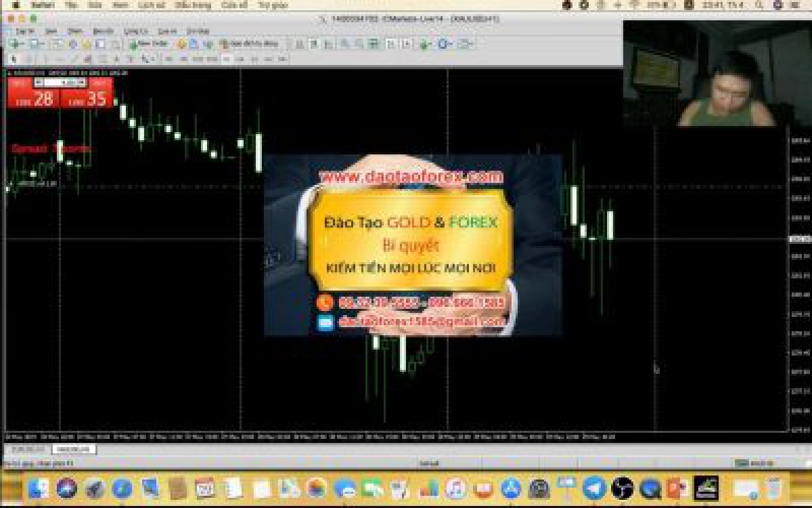Toggle chart shift icon
Screen dimensions: 812x508
pos(406,43)
